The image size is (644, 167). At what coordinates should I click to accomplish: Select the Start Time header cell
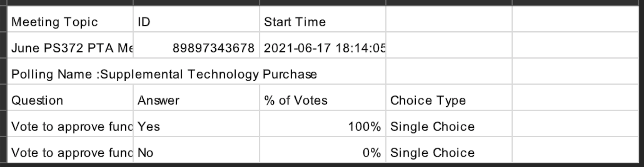click(x=322, y=19)
